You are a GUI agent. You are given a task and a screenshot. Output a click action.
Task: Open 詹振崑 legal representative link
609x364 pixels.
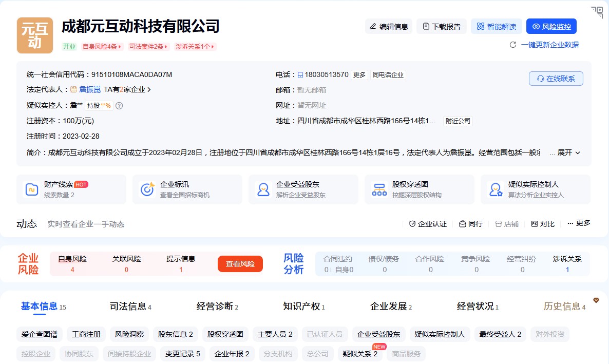[x=90, y=90]
